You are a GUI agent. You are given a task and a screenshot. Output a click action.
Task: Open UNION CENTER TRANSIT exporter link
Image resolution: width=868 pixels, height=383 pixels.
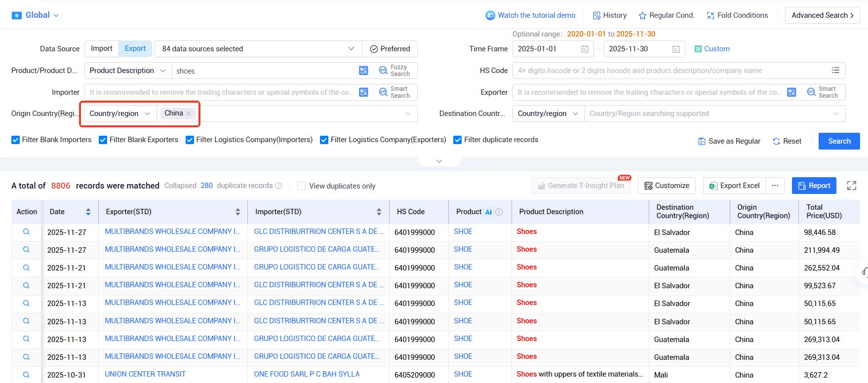tap(145, 374)
